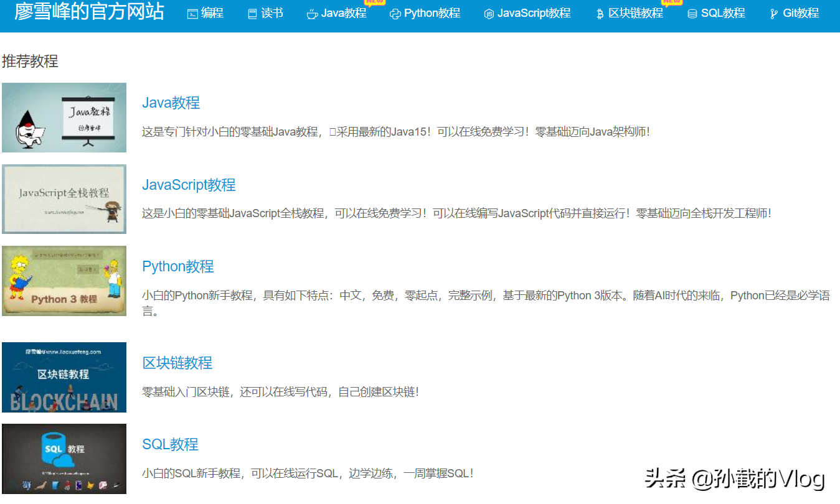This screenshot has width=840, height=504.
Task: Click the Java教程 blackboard thumbnail
Action: (x=64, y=118)
